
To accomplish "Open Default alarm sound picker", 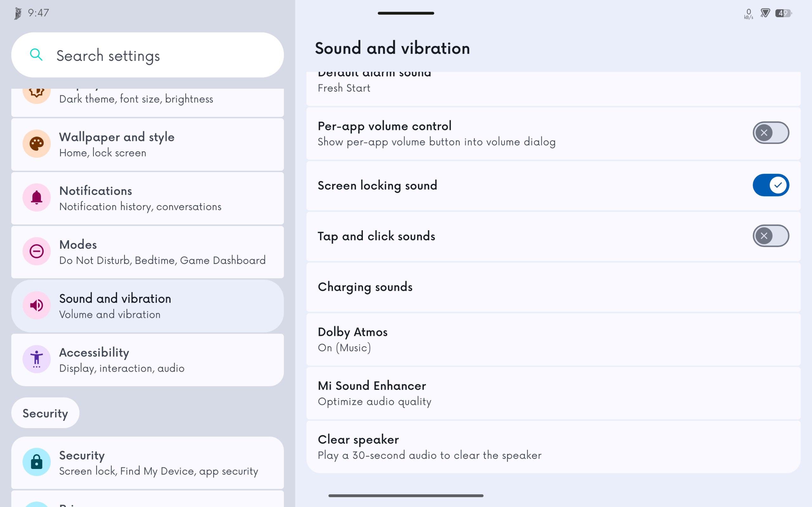I will click(553, 88).
